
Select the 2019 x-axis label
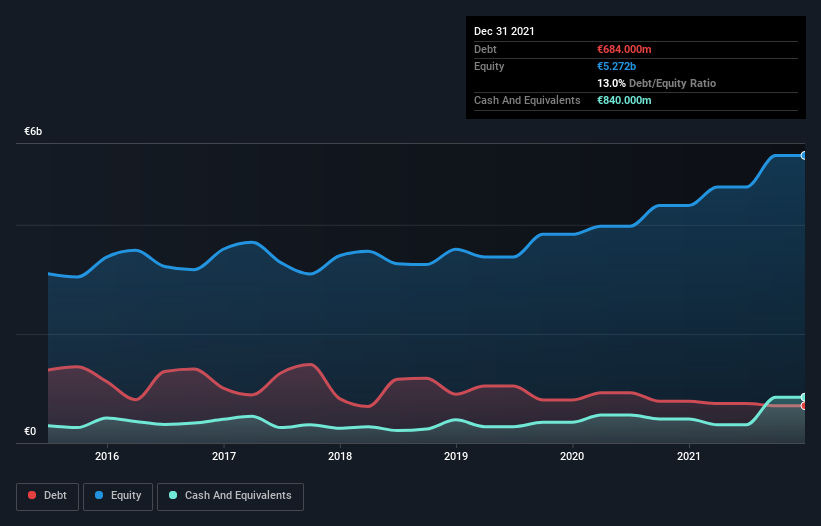coord(456,456)
